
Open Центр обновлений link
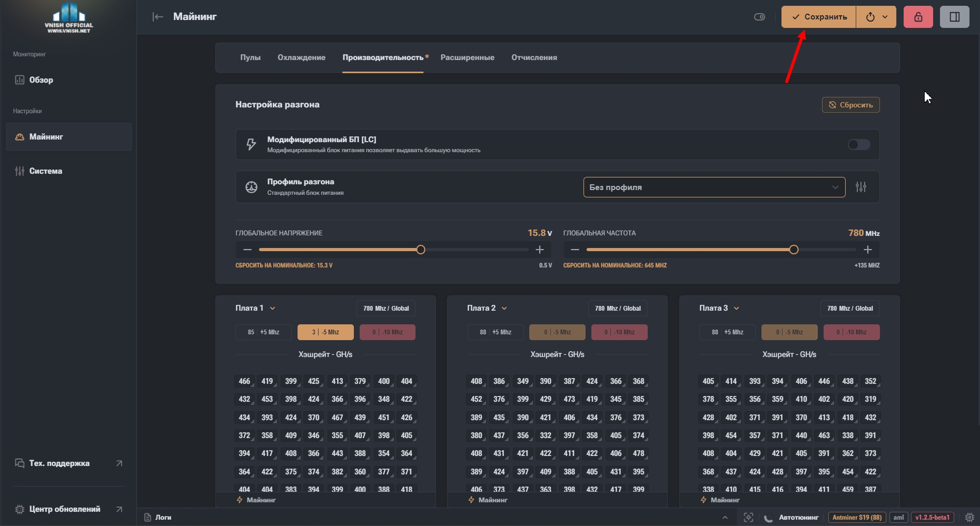click(69, 509)
